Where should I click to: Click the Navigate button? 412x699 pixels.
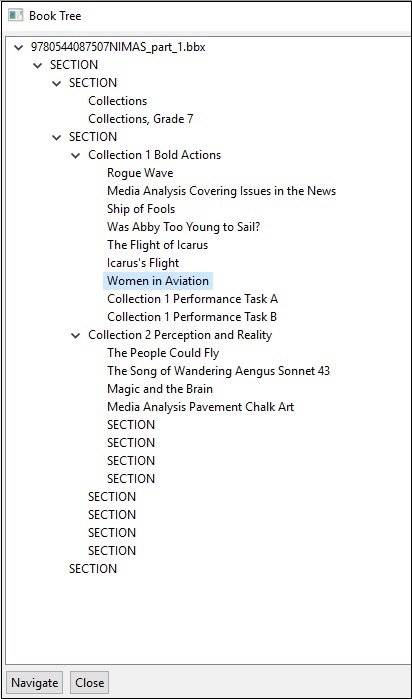coord(35,683)
